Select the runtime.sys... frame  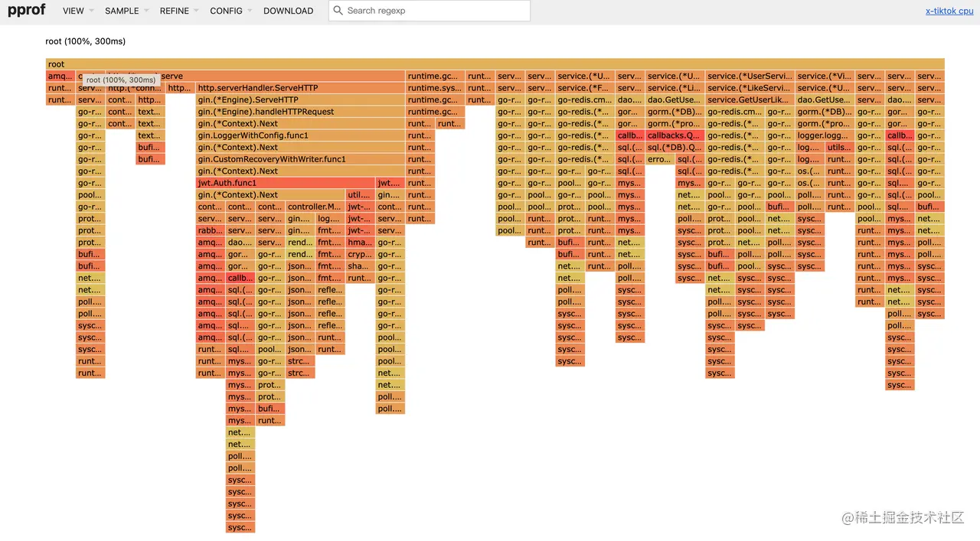435,88
